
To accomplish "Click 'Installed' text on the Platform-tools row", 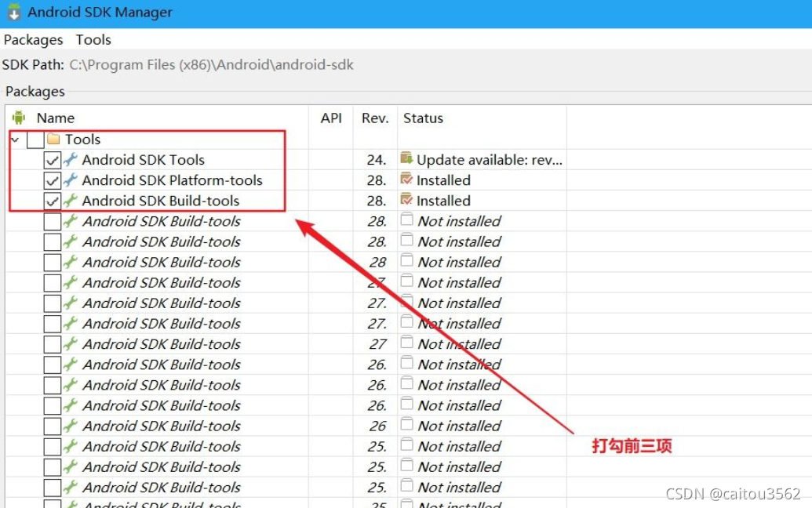I will 443,180.
